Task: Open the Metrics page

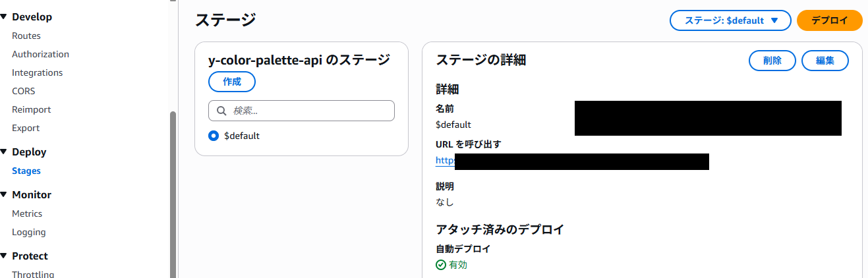Action: (x=27, y=213)
